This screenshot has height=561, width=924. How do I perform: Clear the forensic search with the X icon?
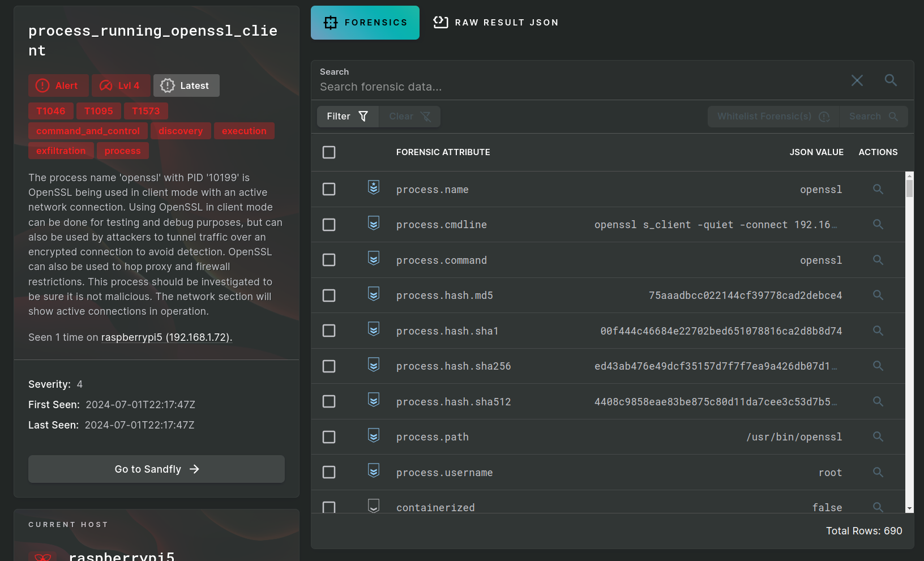coord(857,80)
